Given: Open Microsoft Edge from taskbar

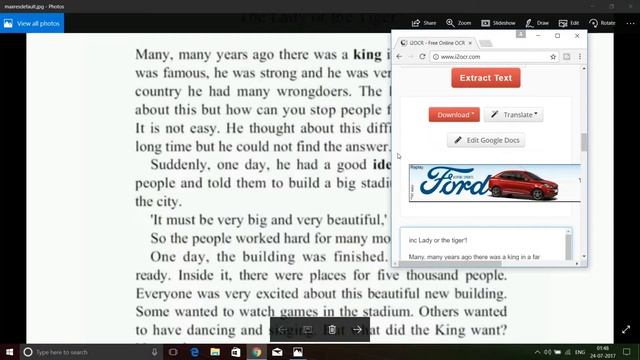Looking at the screenshot, I should click(195, 352).
